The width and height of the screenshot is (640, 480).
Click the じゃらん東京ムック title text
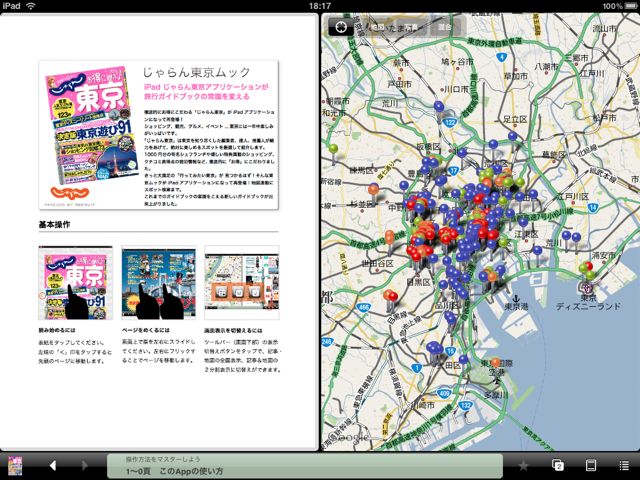click(x=196, y=72)
